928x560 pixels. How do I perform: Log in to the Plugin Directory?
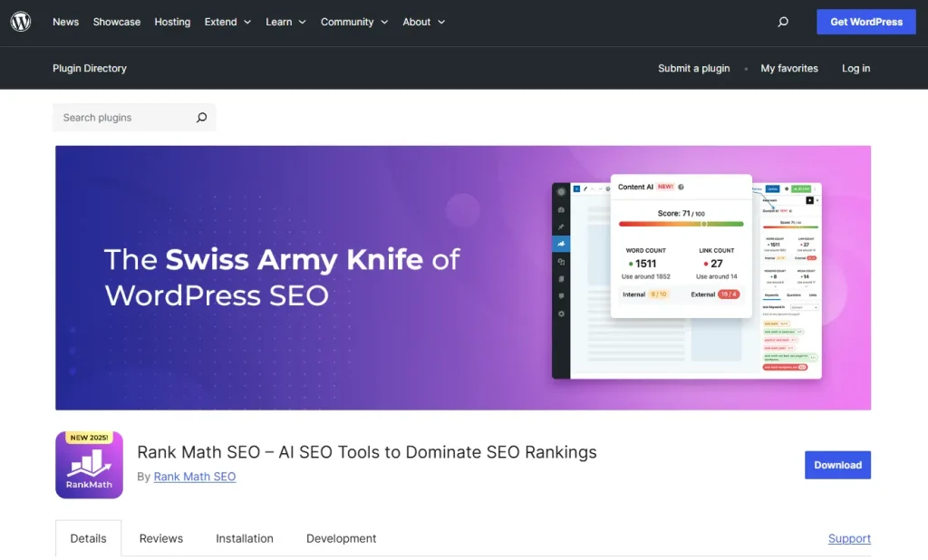click(855, 68)
